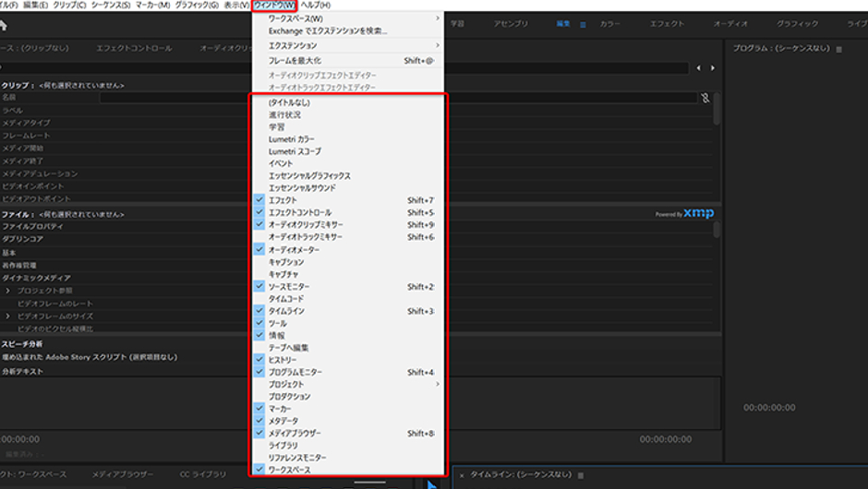The width and height of the screenshot is (868, 489).
Task: Open the エフェクトコントロール panel tab
Action: [x=134, y=48]
